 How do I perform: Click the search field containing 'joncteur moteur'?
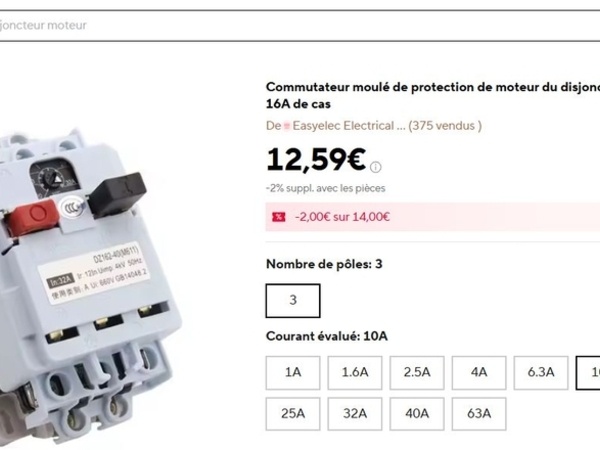click(x=300, y=25)
